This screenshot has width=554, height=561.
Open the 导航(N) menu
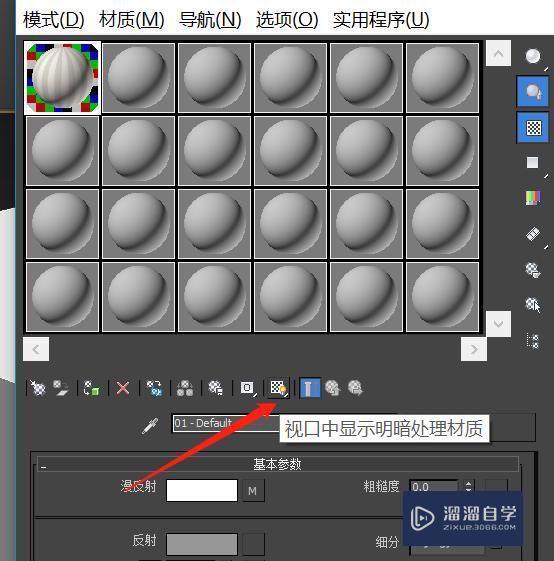(x=210, y=20)
